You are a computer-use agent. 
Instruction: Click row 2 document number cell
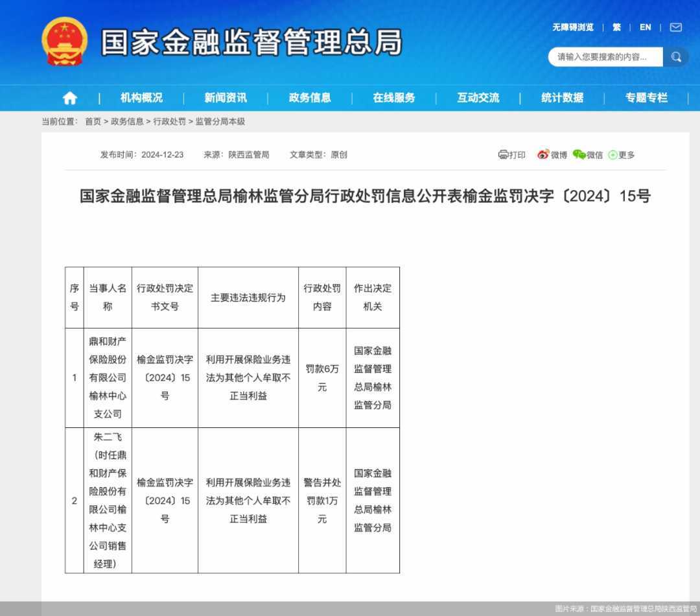point(165,501)
